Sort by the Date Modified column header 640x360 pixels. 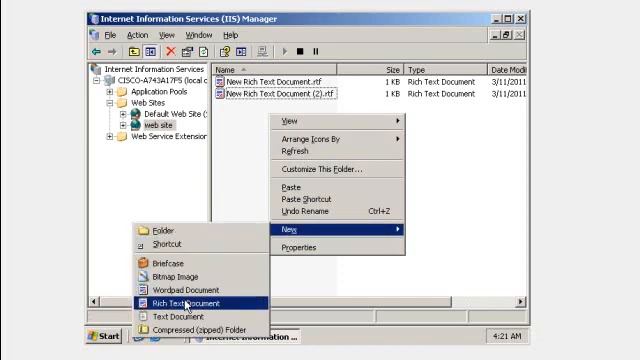pos(507,70)
